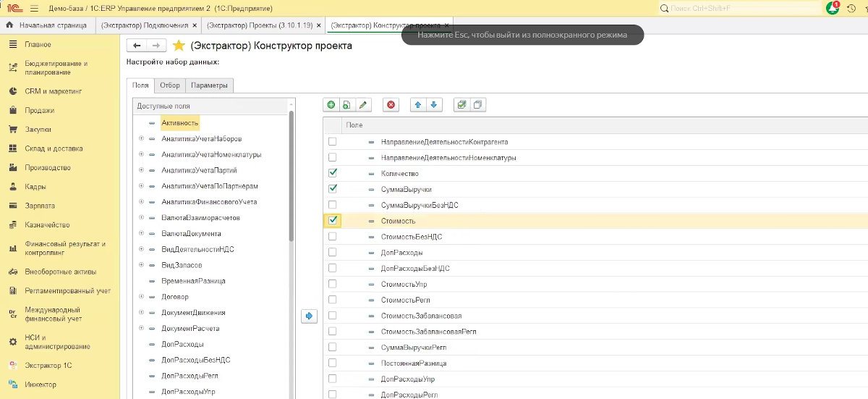Expand the АналитикаУчетаНоменклатуры tree node
Image resolution: width=868 pixels, height=399 pixels.
point(140,154)
